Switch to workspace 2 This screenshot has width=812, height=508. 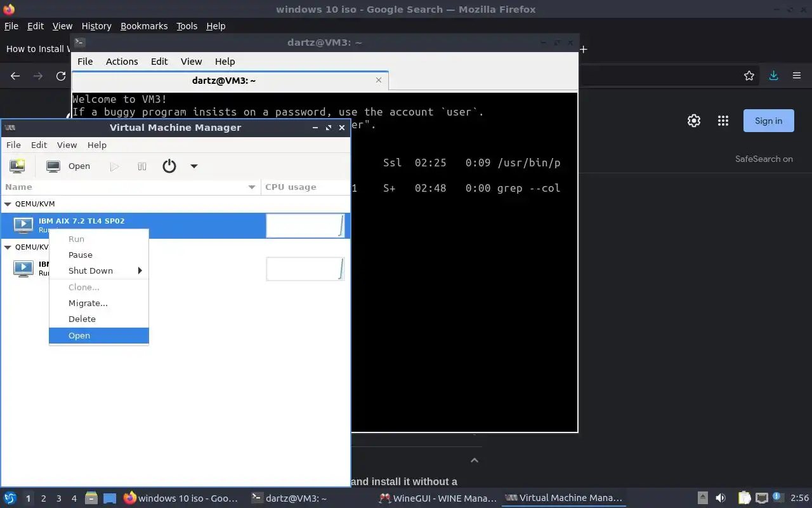click(x=43, y=498)
